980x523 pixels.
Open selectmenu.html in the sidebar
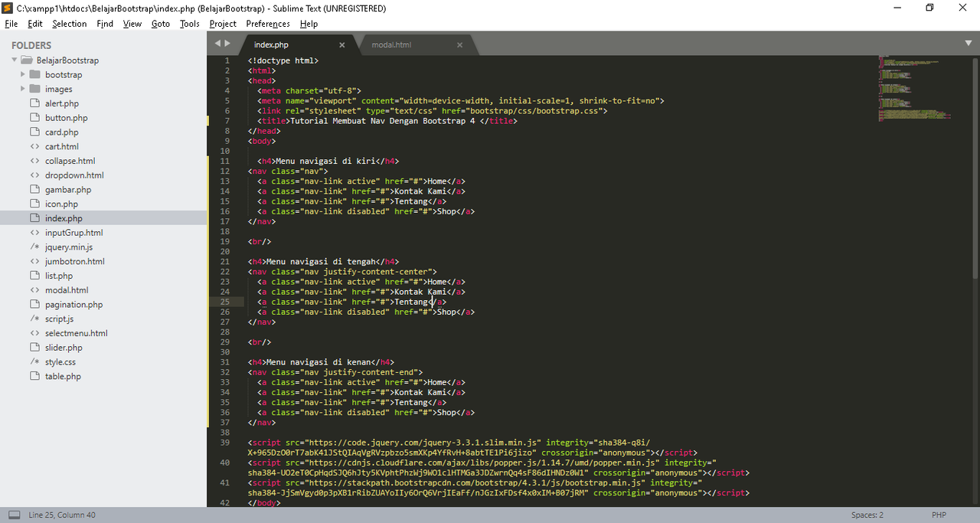point(76,333)
